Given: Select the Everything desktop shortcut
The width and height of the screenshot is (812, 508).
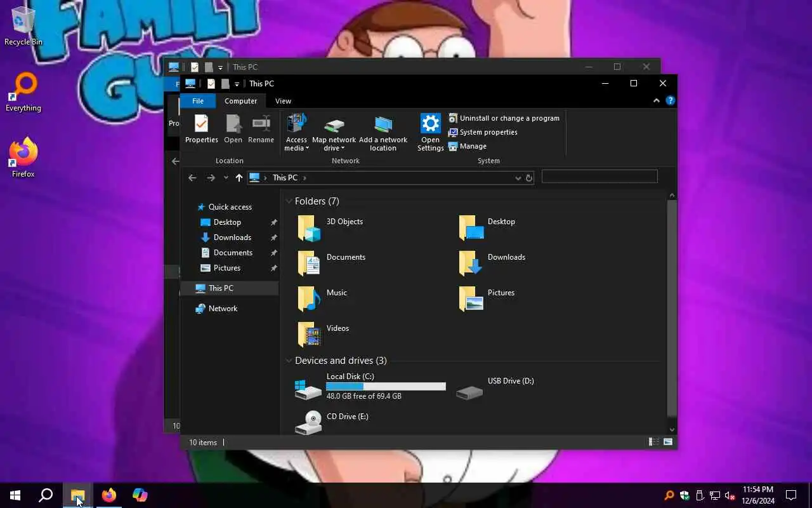Looking at the screenshot, I should [x=23, y=93].
